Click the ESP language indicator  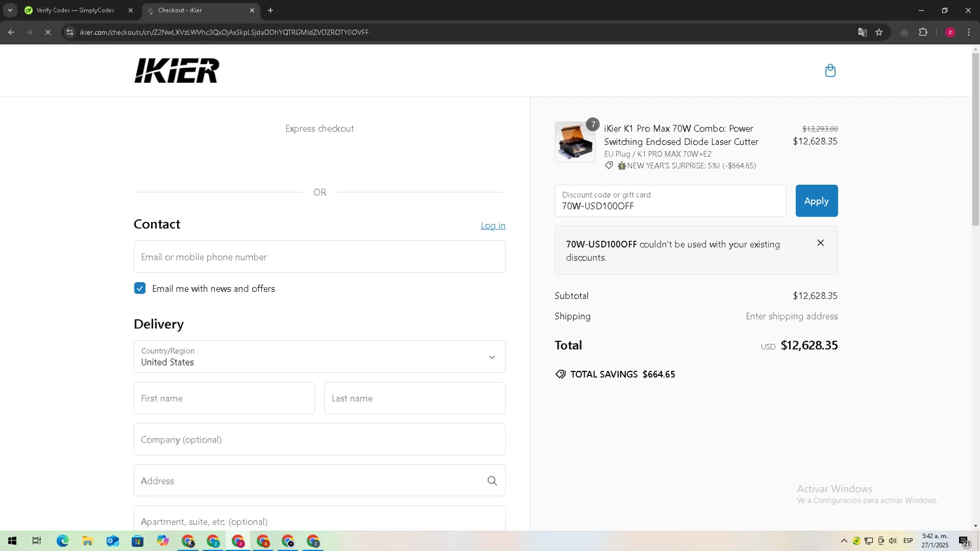908,541
